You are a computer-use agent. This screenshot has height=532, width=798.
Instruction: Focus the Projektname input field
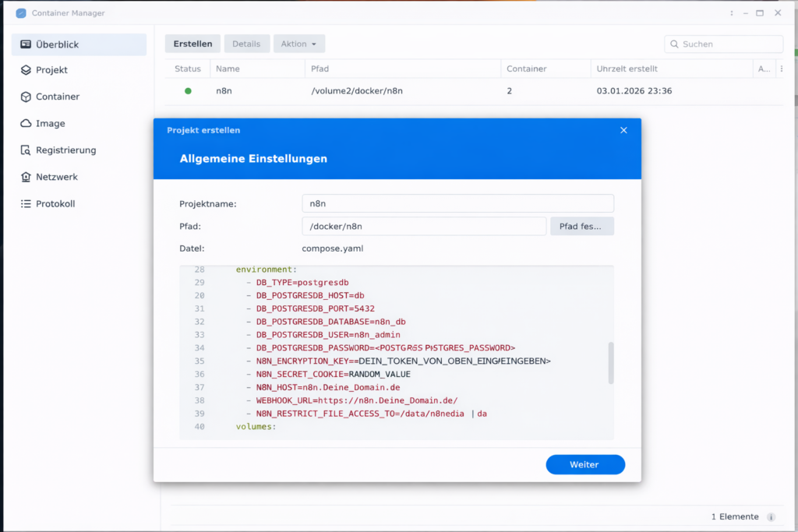(457, 203)
